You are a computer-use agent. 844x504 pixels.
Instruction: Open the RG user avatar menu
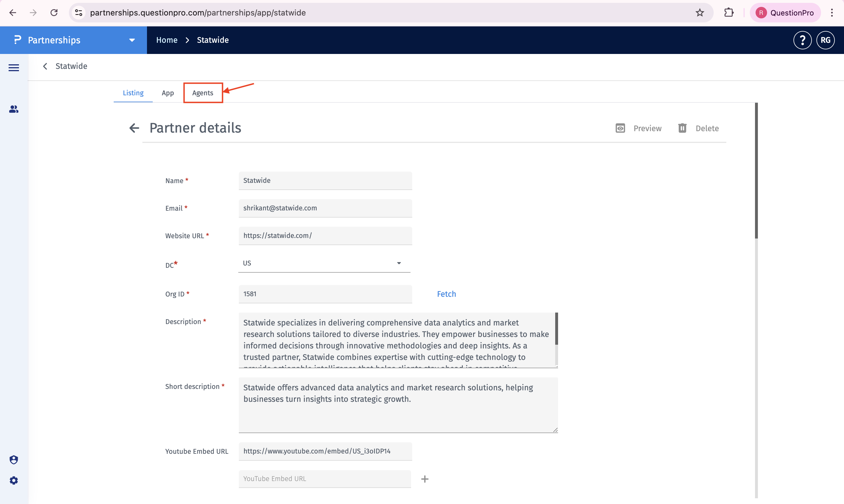825,40
